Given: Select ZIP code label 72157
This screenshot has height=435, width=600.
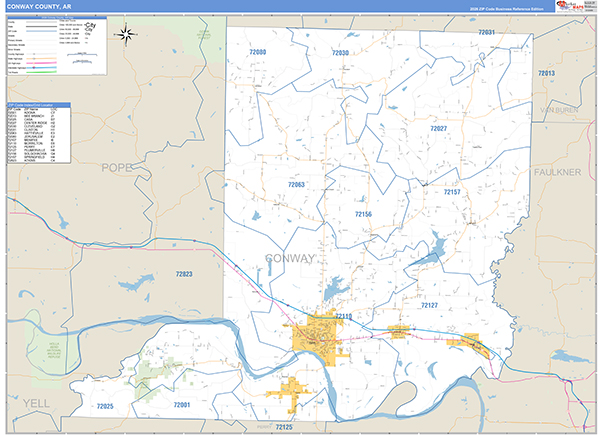Looking at the screenshot, I should tap(452, 192).
